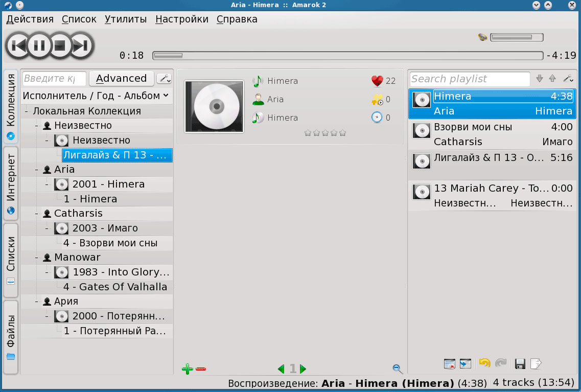
Task: Pause the current playback
Action: (x=39, y=45)
